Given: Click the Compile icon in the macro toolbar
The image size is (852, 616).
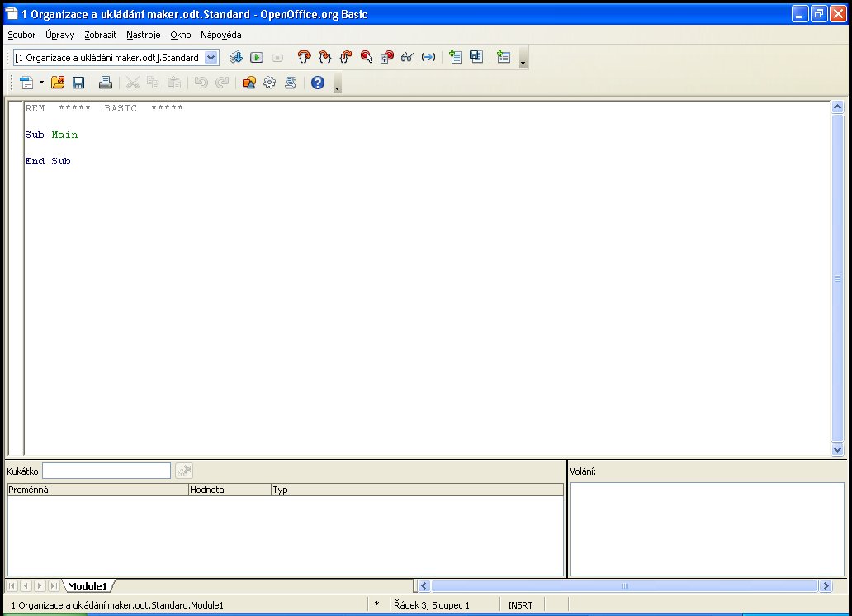Looking at the screenshot, I should 236,57.
